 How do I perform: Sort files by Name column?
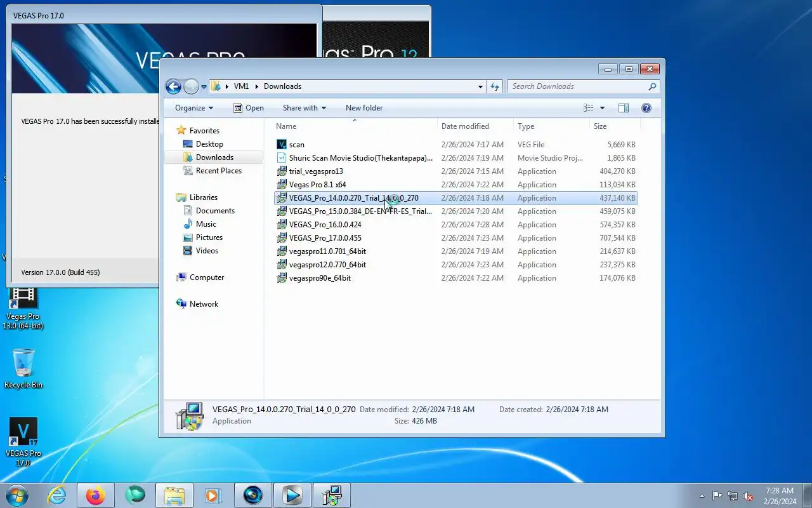pyautogui.click(x=355, y=126)
